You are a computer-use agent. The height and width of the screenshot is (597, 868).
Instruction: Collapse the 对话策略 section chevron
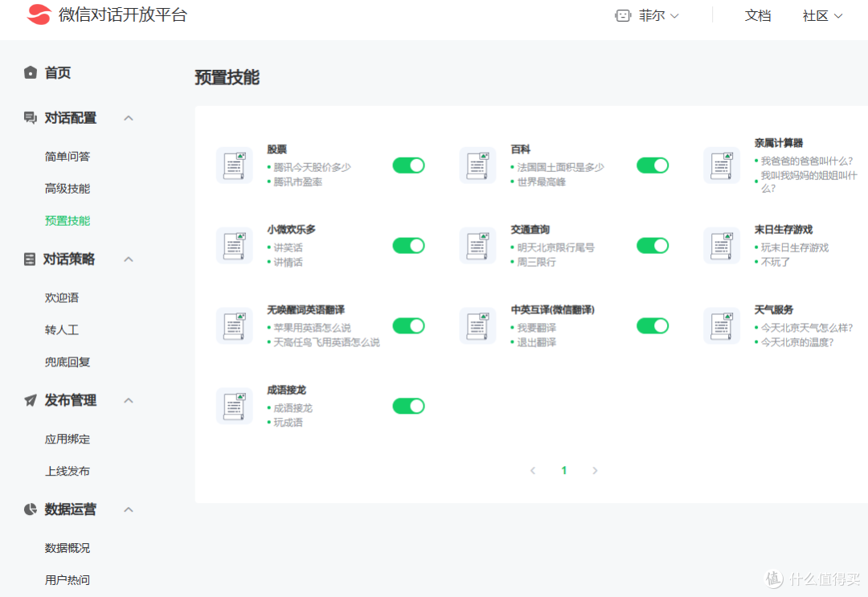coord(129,259)
